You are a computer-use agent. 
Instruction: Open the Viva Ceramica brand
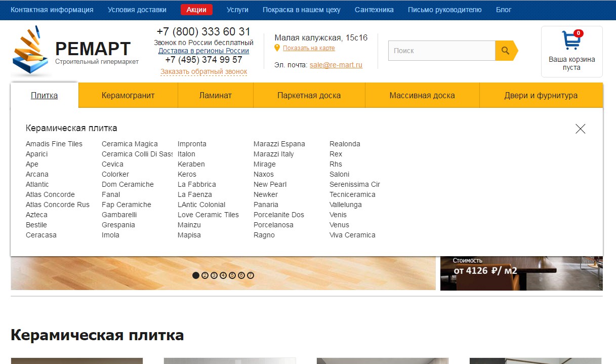(352, 235)
